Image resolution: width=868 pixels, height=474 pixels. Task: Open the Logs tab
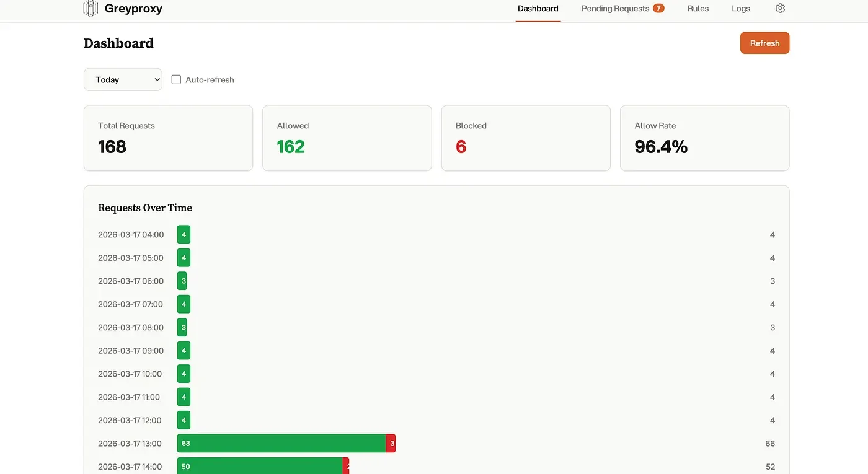click(x=740, y=9)
